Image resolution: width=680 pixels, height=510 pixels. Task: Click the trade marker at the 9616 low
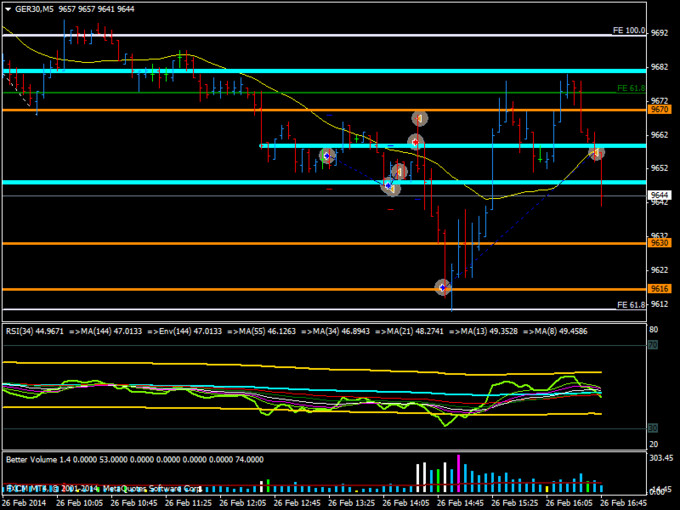tap(443, 287)
